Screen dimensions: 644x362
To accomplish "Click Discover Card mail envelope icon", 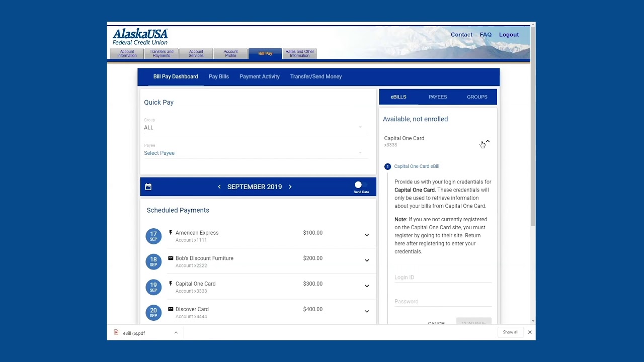I will click(171, 309).
